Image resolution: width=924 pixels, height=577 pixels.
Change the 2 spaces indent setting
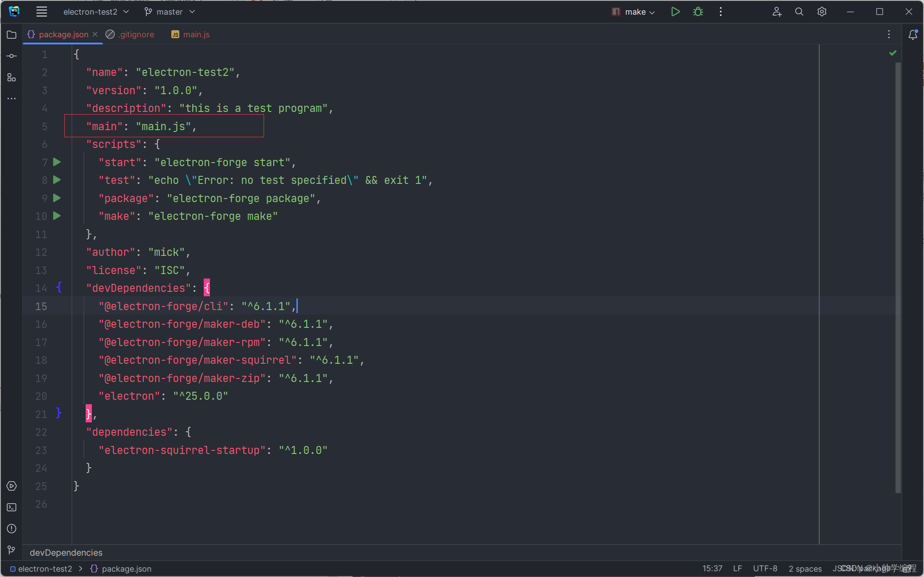(x=805, y=569)
